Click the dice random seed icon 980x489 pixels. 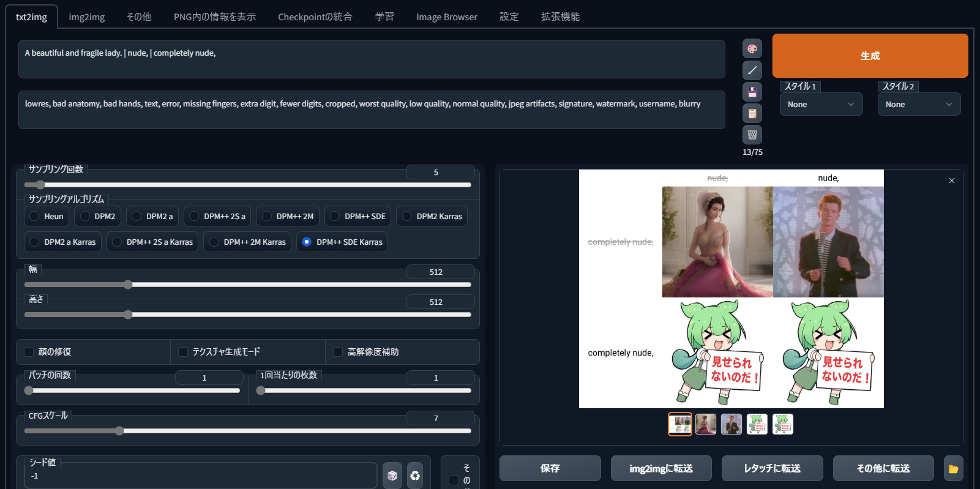392,476
